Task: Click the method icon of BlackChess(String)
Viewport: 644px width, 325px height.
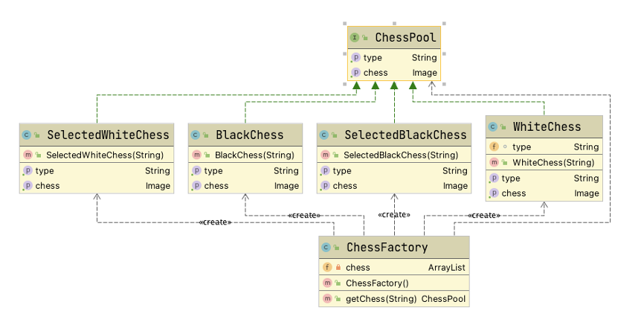Action: pyautogui.click(x=197, y=155)
